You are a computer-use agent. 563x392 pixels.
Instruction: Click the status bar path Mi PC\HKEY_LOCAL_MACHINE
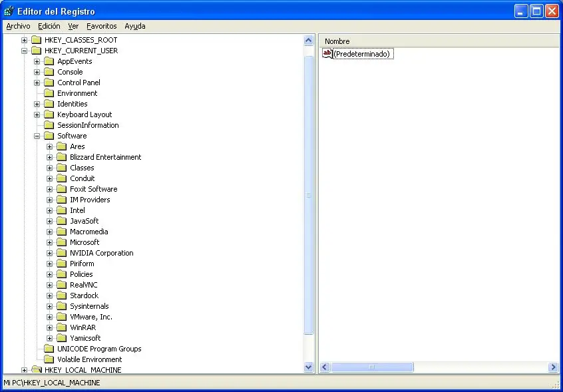(x=52, y=383)
